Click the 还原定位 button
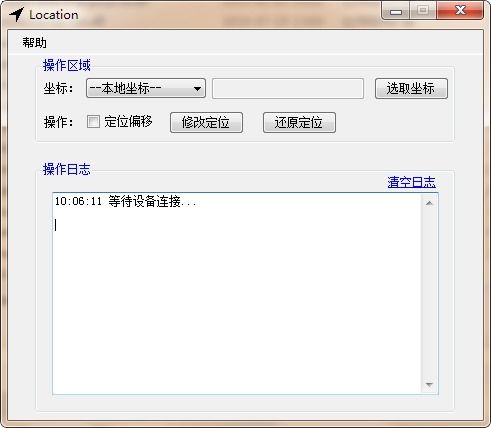The image size is (491, 428). [x=299, y=123]
